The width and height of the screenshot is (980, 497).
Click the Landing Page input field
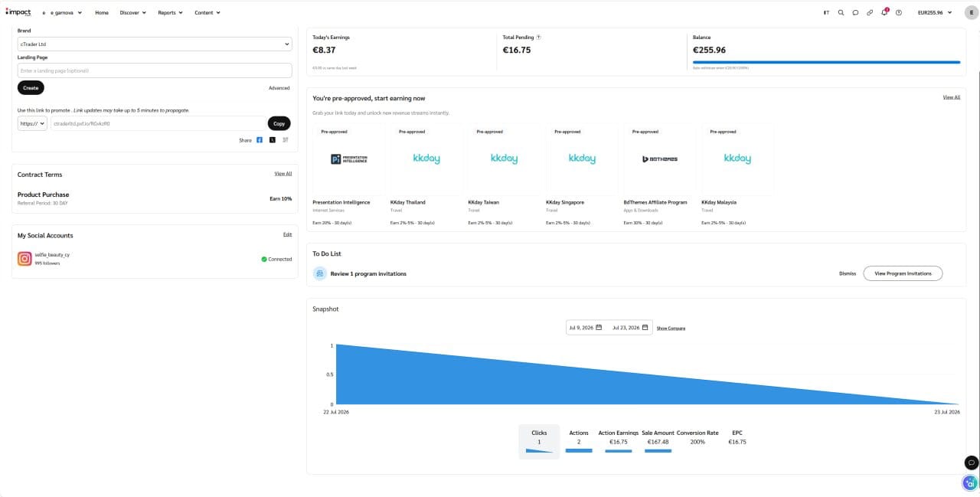click(x=155, y=70)
